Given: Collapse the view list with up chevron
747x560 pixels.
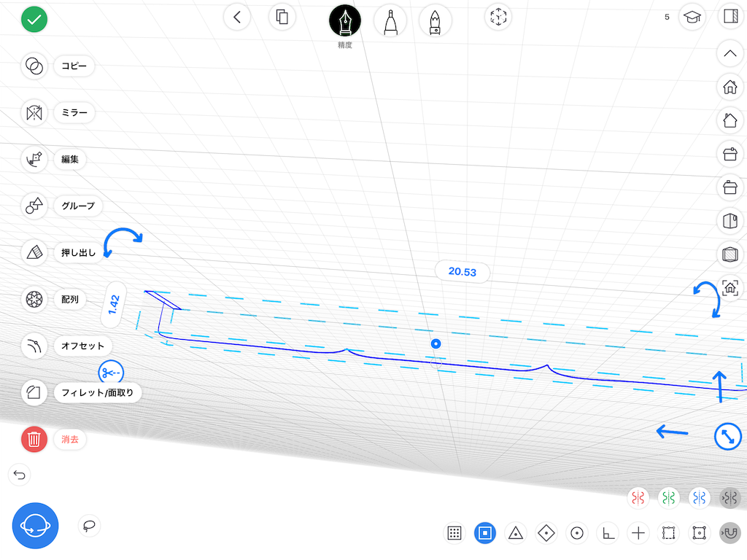Looking at the screenshot, I should click(730, 53).
